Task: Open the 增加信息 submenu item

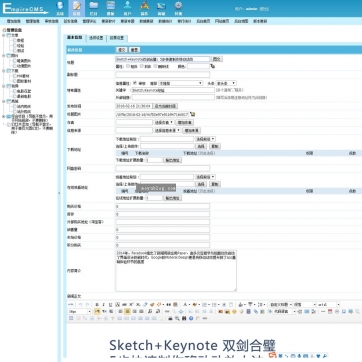Action: [14, 21]
